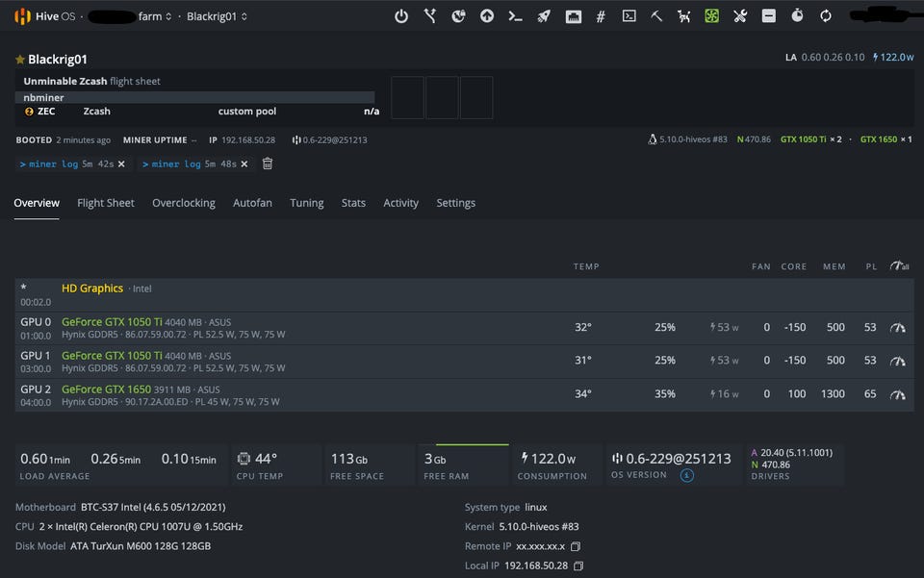Viewport: 924px width, 578px height.
Task: Switch to the Flight Sheet tab
Action: coord(106,203)
